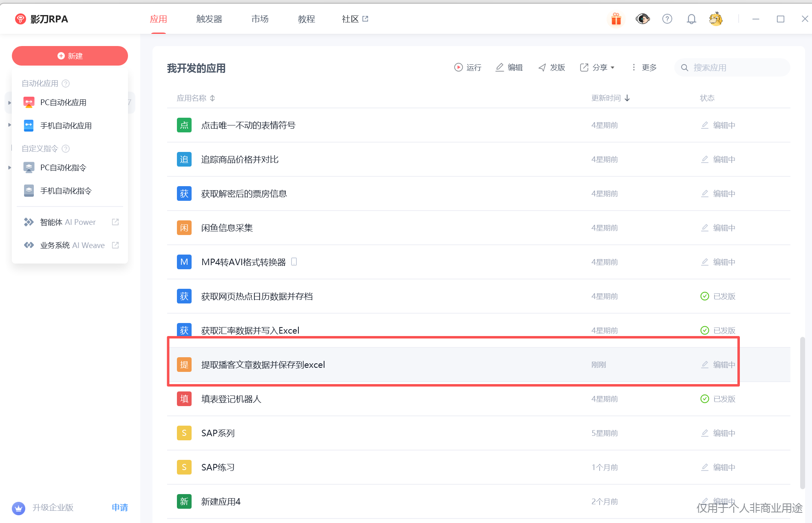This screenshot has width=812, height=523.
Task: Click the 智能体 AI Power external-link icon
Action: pos(115,222)
